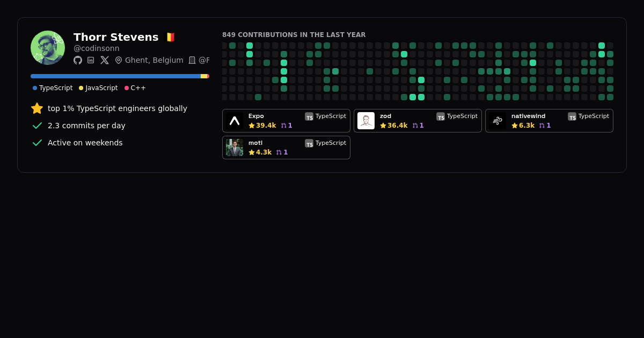The width and height of the screenshot is (644, 338).
Task: Open the LinkedIn profile icon
Action: coord(91,60)
